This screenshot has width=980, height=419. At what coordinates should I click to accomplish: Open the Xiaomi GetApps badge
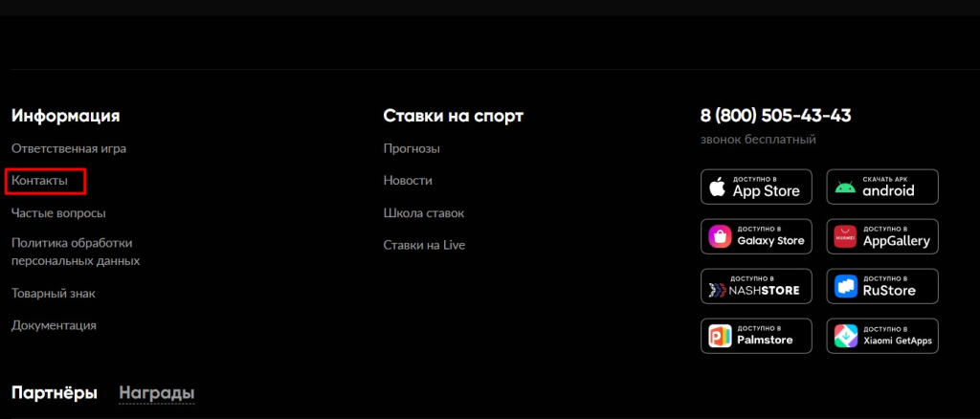pyautogui.click(x=881, y=336)
